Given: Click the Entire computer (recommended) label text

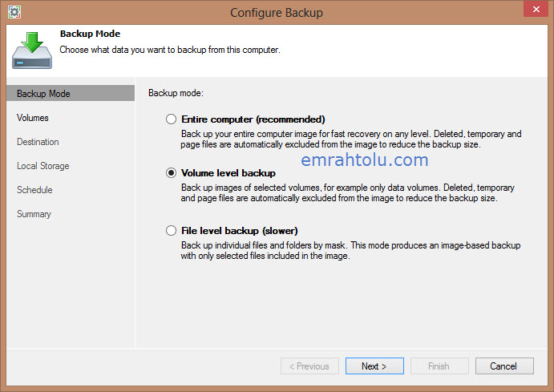Looking at the screenshot, I should pos(253,119).
